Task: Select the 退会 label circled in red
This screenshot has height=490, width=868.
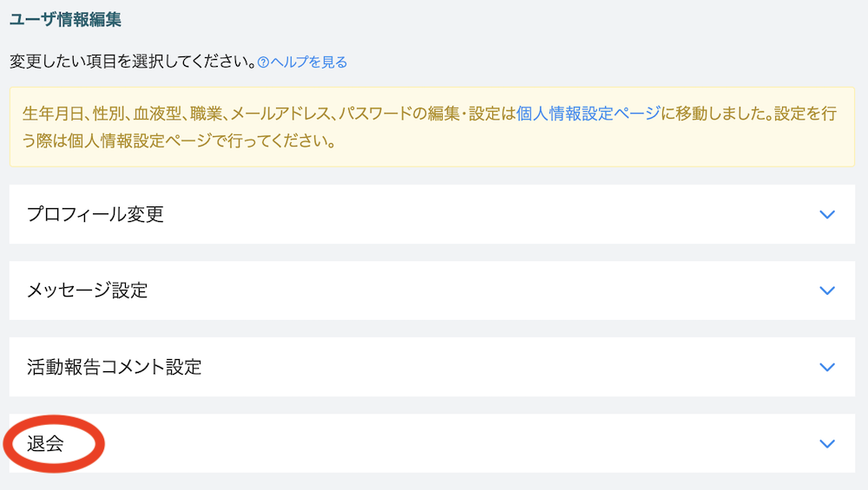Action: point(45,444)
